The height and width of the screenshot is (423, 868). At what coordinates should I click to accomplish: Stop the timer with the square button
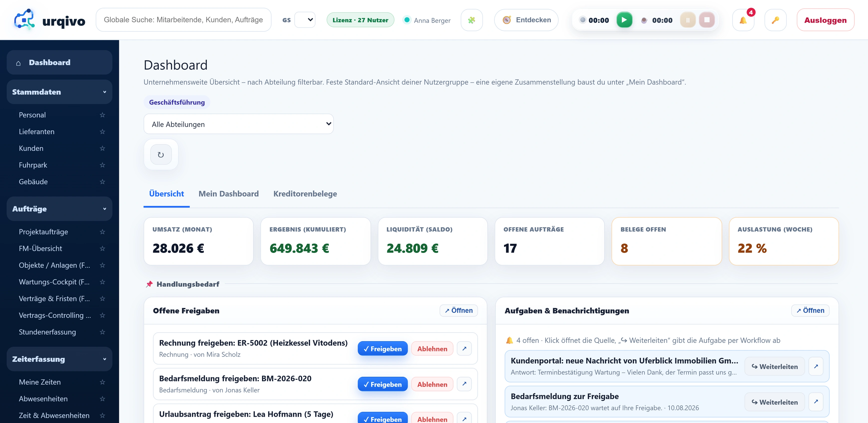(x=707, y=20)
